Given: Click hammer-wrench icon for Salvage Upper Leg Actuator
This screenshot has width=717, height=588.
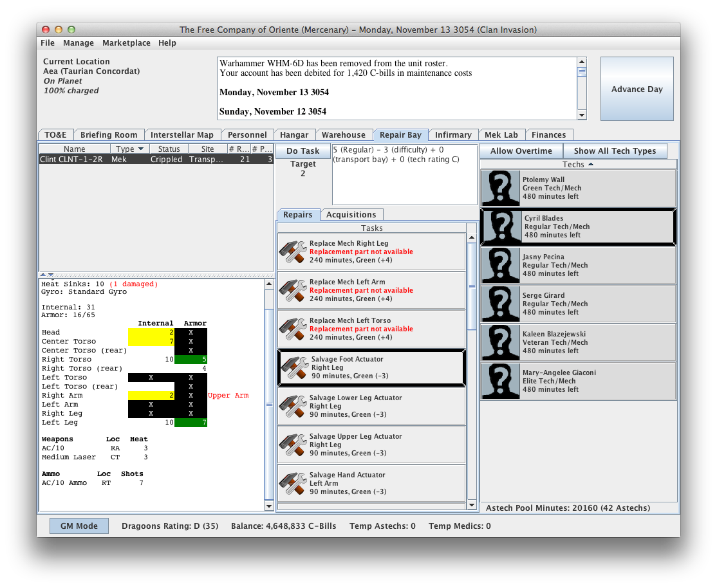Looking at the screenshot, I should coord(293,445).
